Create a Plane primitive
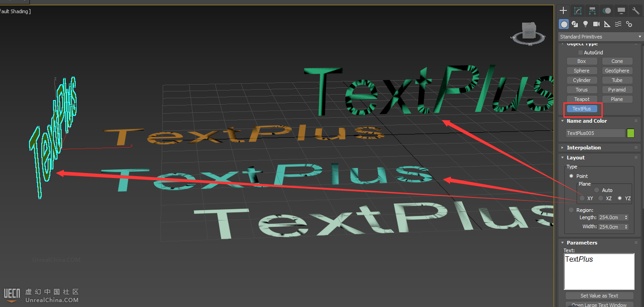The height and width of the screenshot is (307, 644). tap(617, 99)
